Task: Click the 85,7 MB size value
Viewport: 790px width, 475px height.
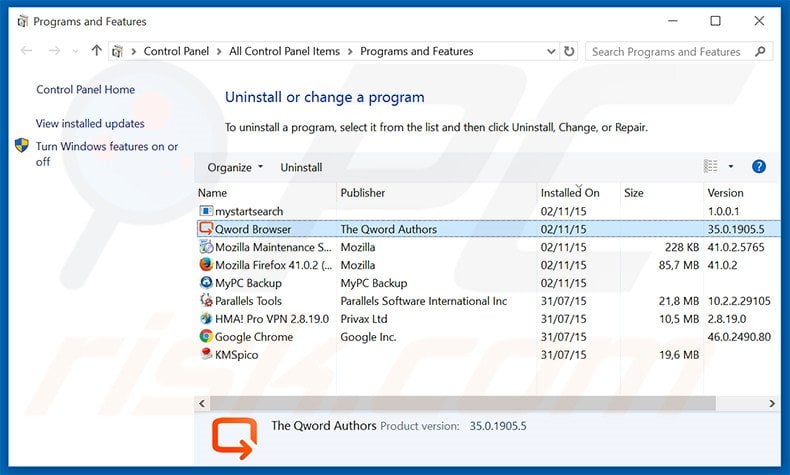Action: (679, 265)
